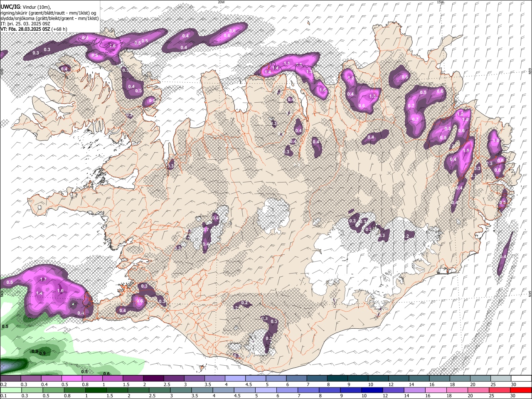Click the '0.2' label at the start of upper legend

pyautogui.click(x=3, y=384)
